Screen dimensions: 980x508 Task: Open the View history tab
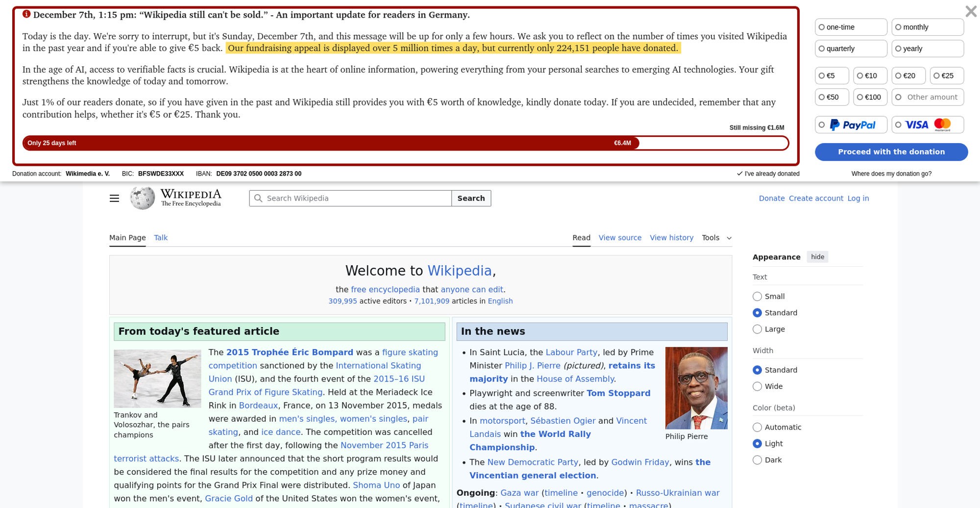(671, 238)
